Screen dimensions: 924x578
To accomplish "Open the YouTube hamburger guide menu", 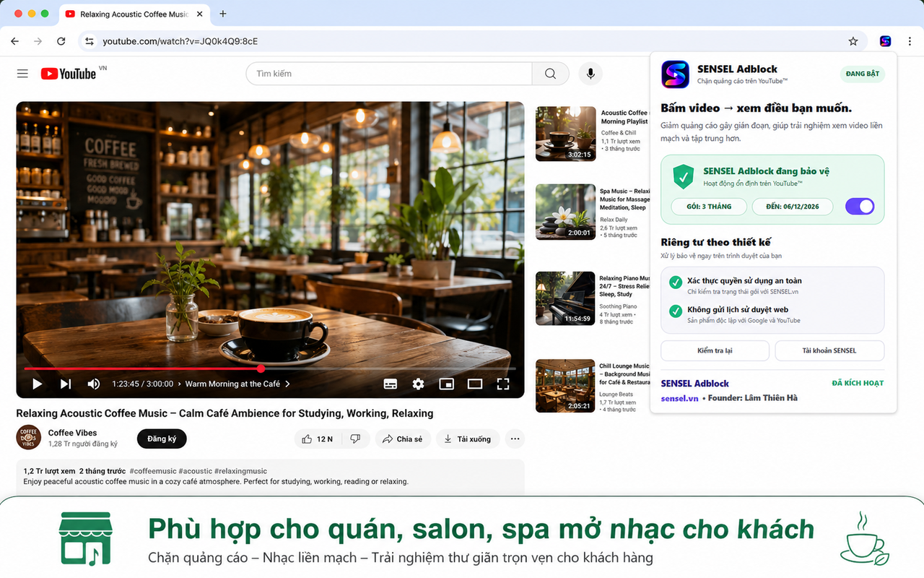I will pyautogui.click(x=22, y=74).
